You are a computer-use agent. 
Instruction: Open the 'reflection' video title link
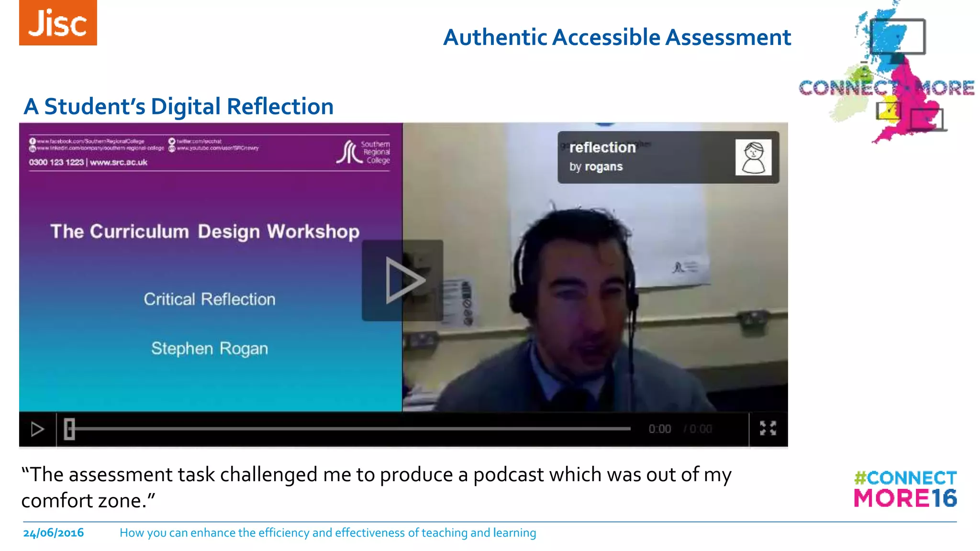(602, 147)
